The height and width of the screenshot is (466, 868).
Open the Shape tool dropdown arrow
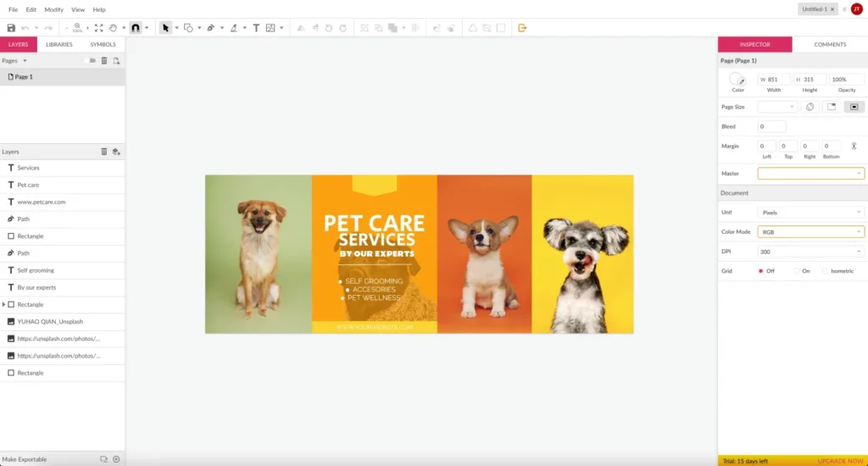point(199,28)
